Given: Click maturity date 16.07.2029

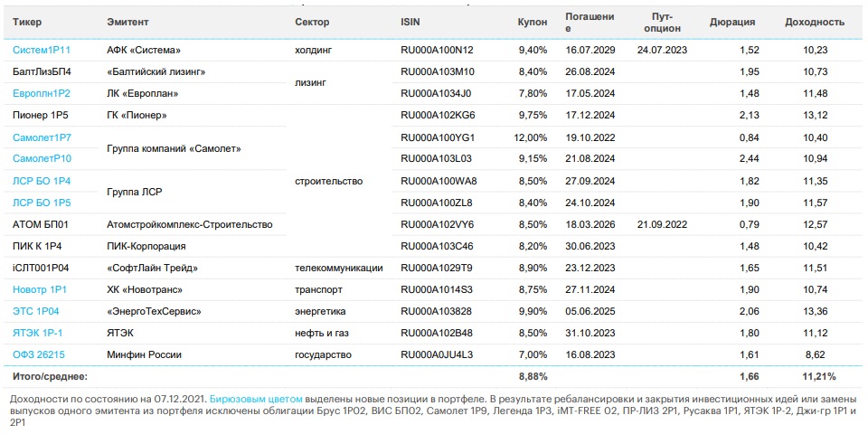Looking at the screenshot, I should coord(590,50).
